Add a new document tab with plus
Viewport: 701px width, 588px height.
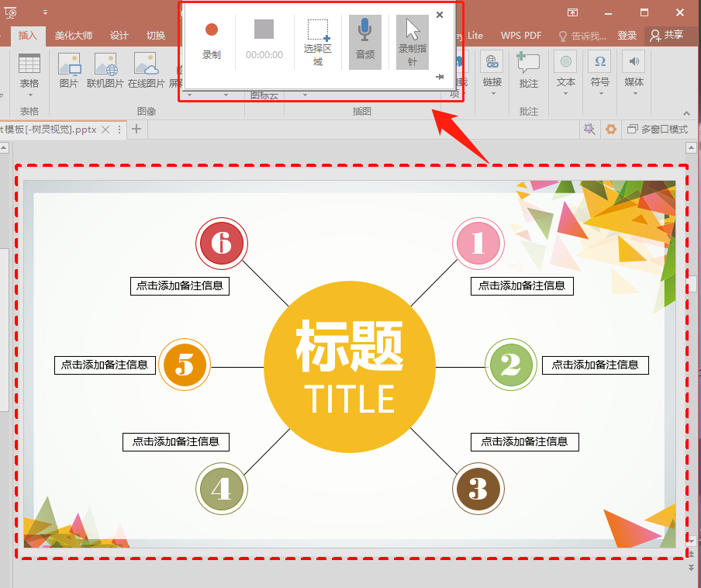pyautogui.click(x=136, y=130)
